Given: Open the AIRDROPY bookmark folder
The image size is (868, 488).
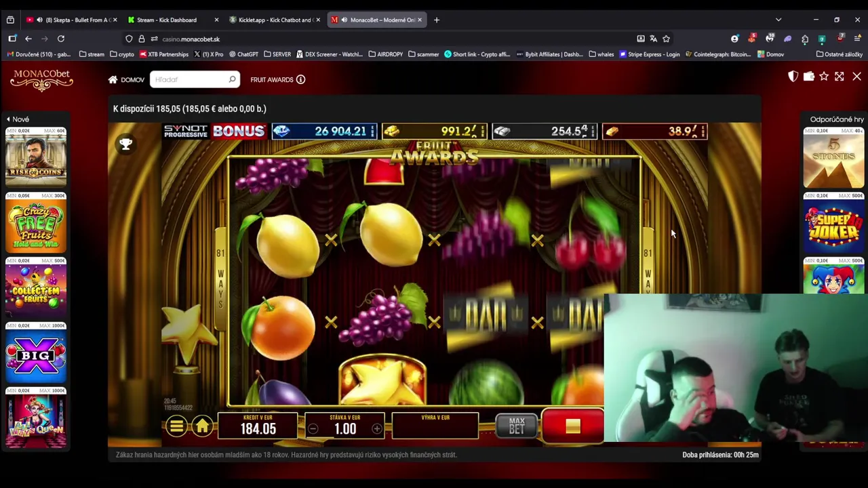Looking at the screenshot, I should (x=385, y=54).
